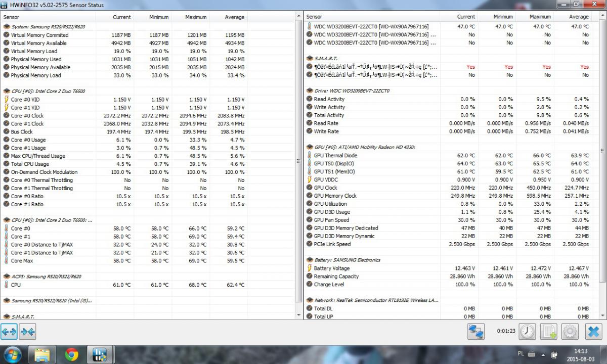This screenshot has height=364, width=607.
Task: Click the icon beside Physical Memory Load
Action: 6,75
